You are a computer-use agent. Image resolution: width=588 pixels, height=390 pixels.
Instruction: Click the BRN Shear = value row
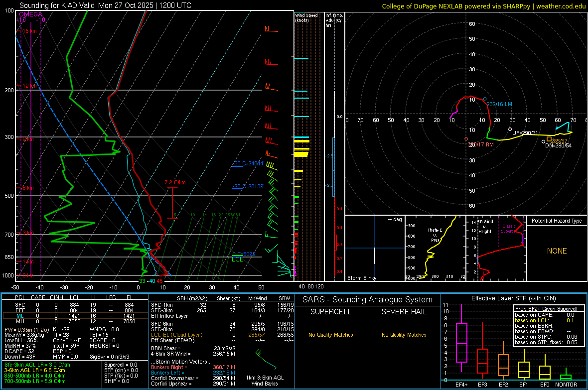[x=193, y=348]
